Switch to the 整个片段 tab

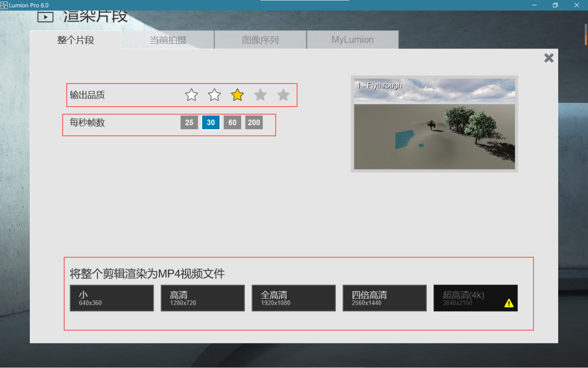click(76, 40)
